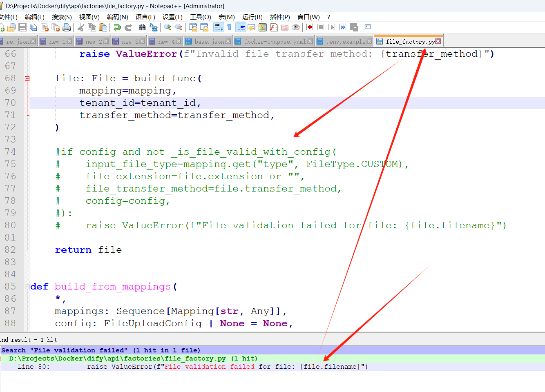
Task: Open the 设置(T) menu
Action: 172,17
